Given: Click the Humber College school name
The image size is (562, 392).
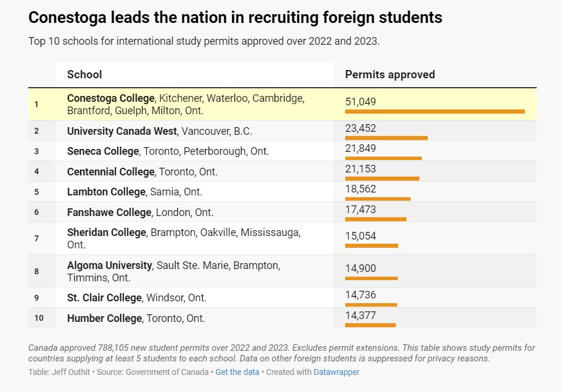Looking at the screenshot, I should 104,318.
